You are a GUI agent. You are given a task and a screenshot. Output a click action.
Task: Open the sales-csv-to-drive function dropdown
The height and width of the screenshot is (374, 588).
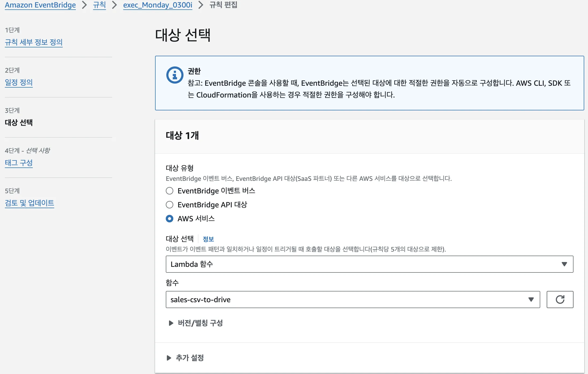click(x=349, y=300)
